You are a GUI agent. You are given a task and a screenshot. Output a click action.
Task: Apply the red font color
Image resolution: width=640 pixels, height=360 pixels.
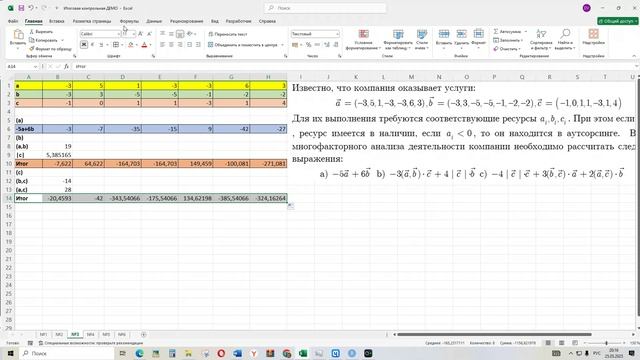tap(144, 44)
